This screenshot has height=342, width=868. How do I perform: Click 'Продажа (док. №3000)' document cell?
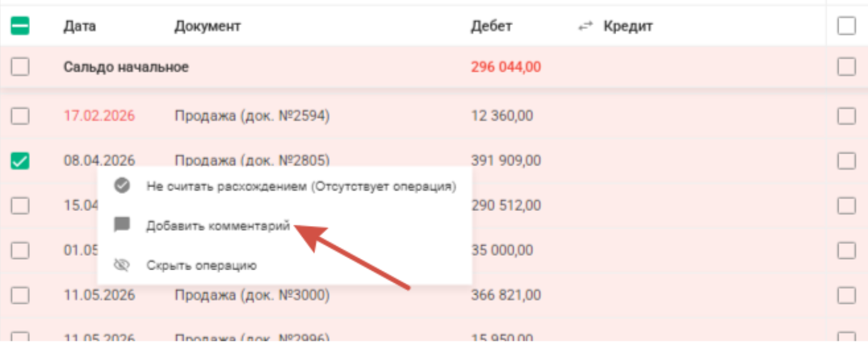click(x=252, y=295)
